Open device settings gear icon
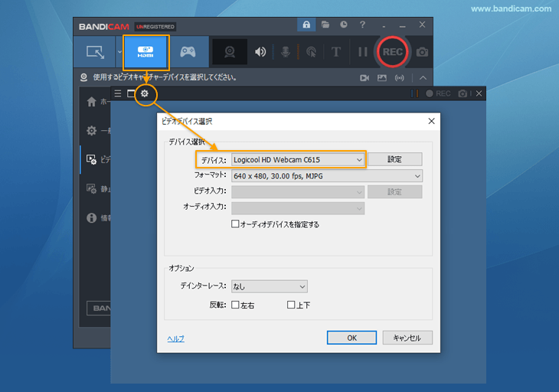The height and width of the screenshot is (392, 559). click(145, 93)
